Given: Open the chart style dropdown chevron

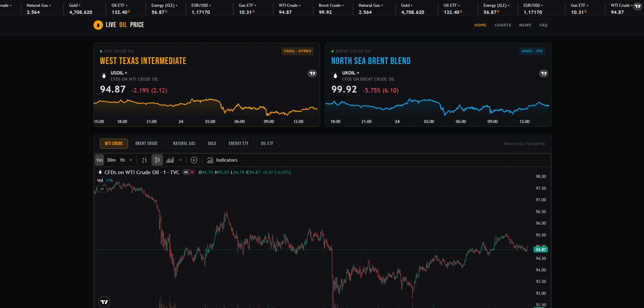Looking at the screenshot, I should [x=181, y=160].
